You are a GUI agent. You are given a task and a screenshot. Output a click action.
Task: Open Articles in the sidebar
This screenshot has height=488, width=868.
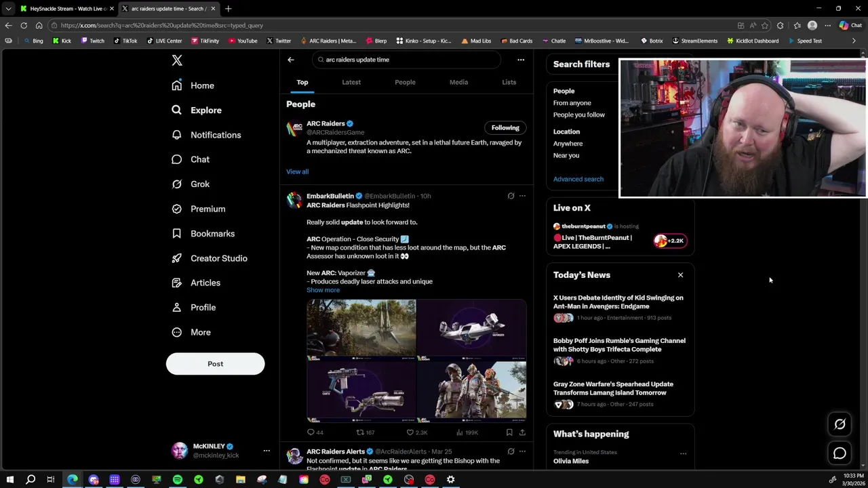pyautogui.click(x=196, y=283)
